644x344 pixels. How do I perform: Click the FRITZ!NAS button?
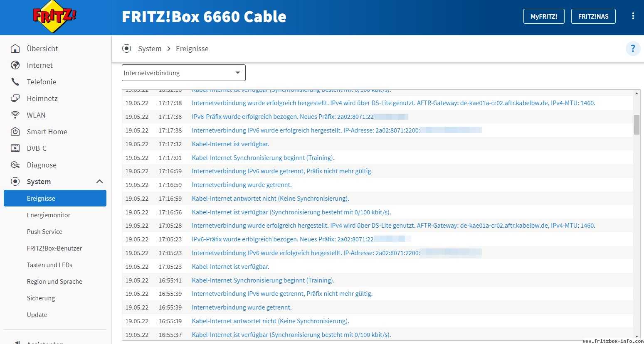tap(593, 16)
